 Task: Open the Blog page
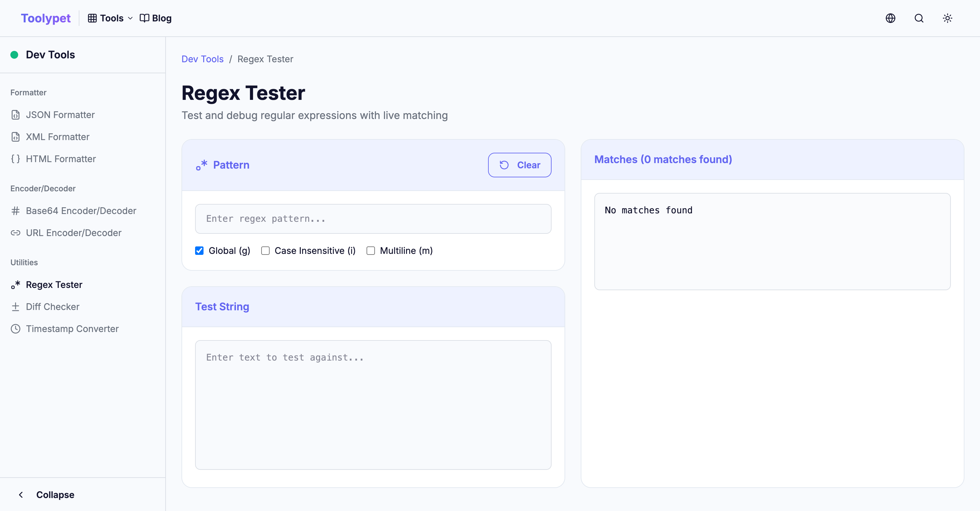tap(156, 18)
